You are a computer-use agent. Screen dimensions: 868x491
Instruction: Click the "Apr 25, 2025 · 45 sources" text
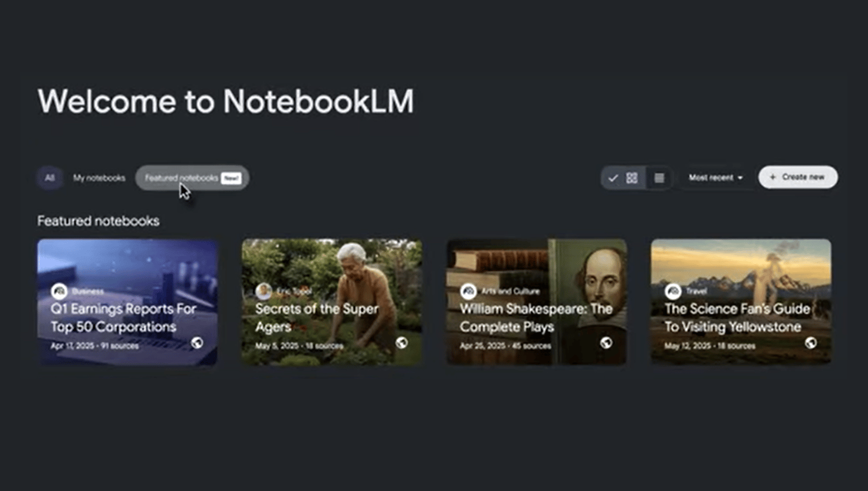coord(505,346)
